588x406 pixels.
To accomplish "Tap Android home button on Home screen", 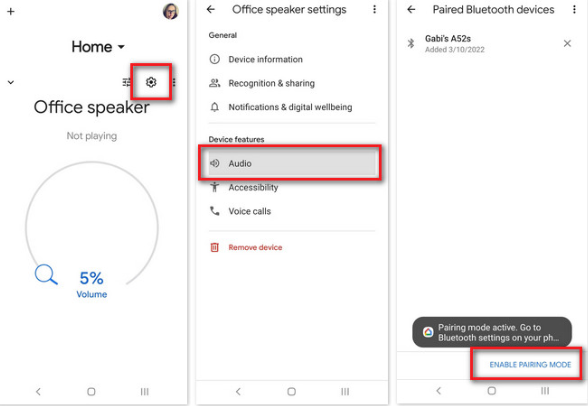I will [x=91, y=392].
